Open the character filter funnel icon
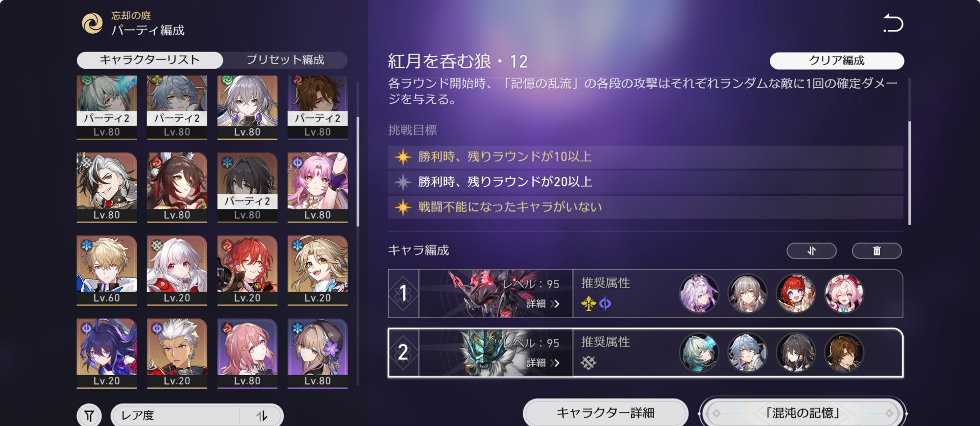Screen dimensions: 980x426 click(x=89, y=416)
